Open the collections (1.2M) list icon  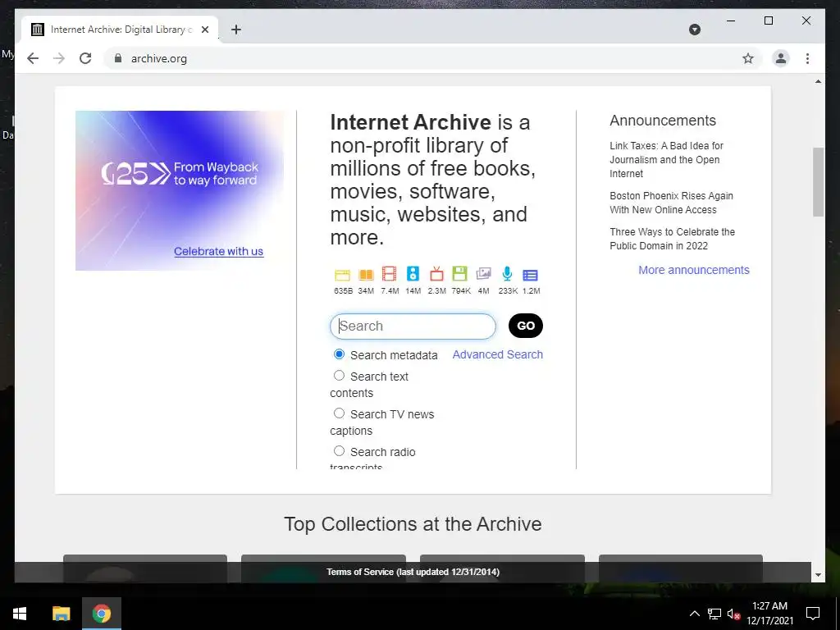point(531,276)
